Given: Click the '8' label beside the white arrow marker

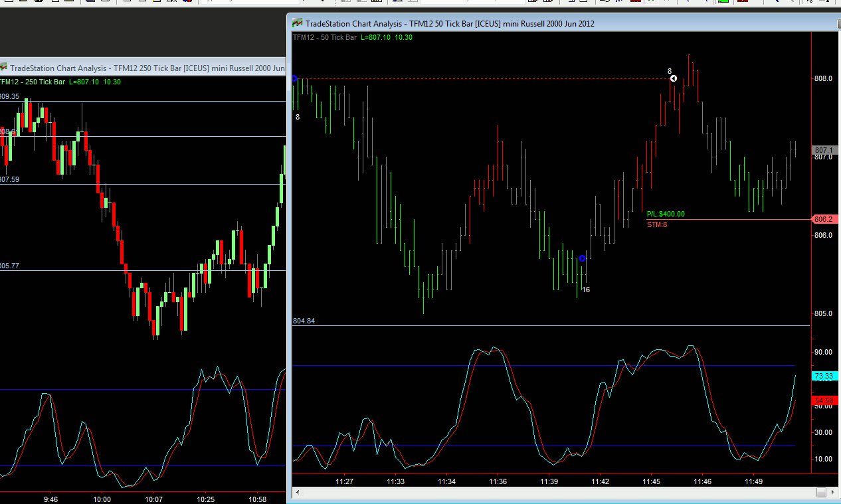Looking at the screenshot, I should [670, 71].
